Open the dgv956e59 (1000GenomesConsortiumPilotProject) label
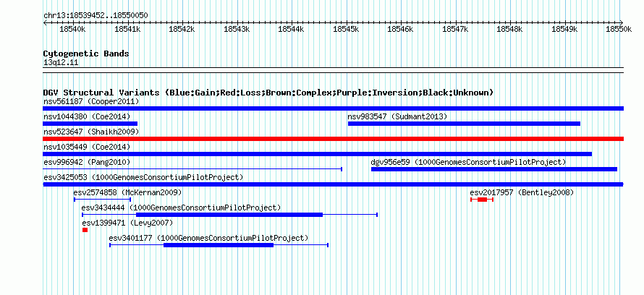Screen dimensions: 644x295 468,162
